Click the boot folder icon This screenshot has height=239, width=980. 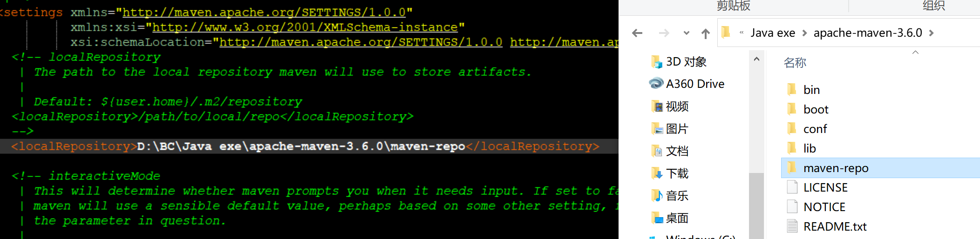[x=791, y=109]
